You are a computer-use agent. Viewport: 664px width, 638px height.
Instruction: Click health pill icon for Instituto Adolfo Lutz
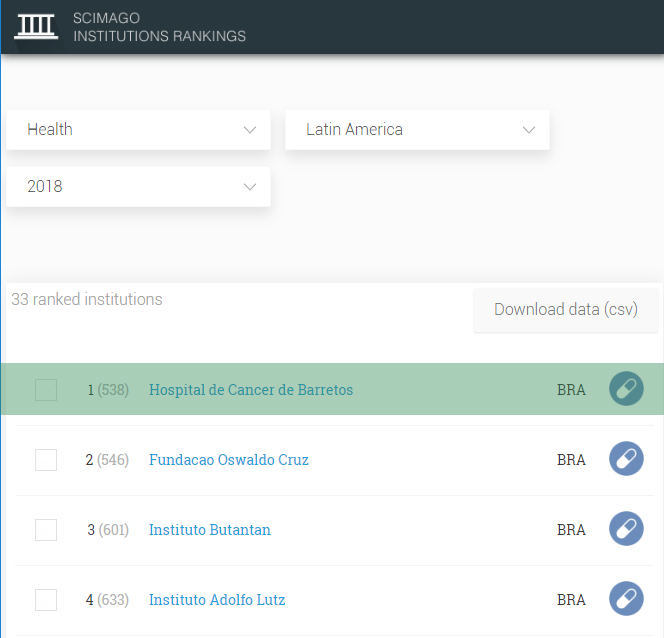click(x=626, y=599)
